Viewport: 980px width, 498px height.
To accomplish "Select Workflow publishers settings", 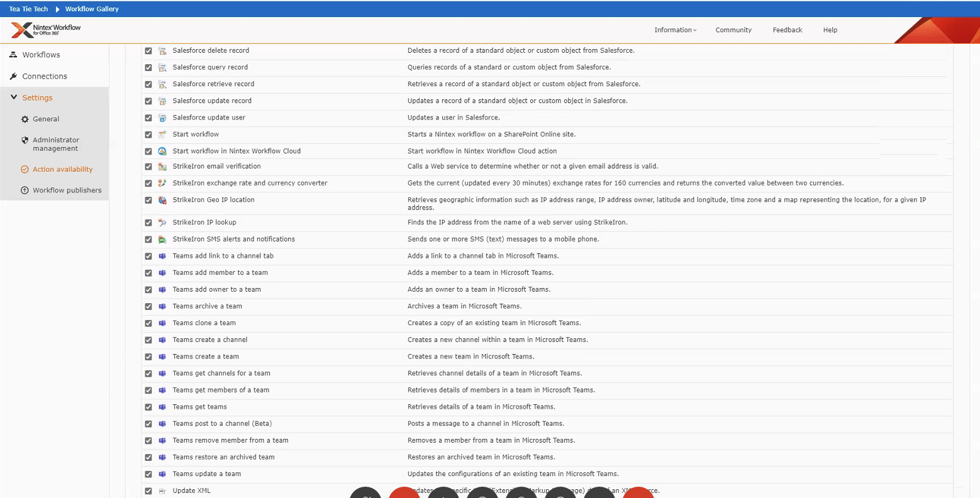I will point(67,190).
